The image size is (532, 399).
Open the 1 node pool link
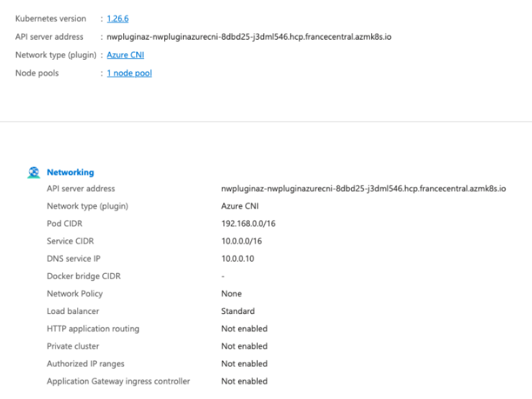[128, 73]
